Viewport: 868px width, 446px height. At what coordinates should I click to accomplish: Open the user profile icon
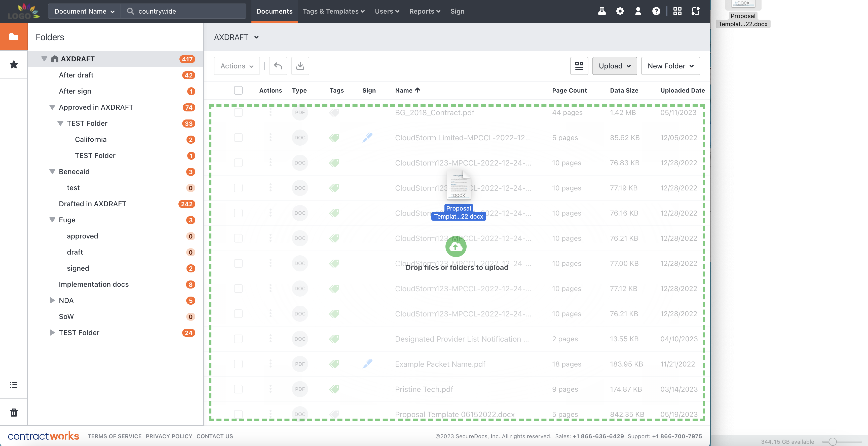point(638,11)
